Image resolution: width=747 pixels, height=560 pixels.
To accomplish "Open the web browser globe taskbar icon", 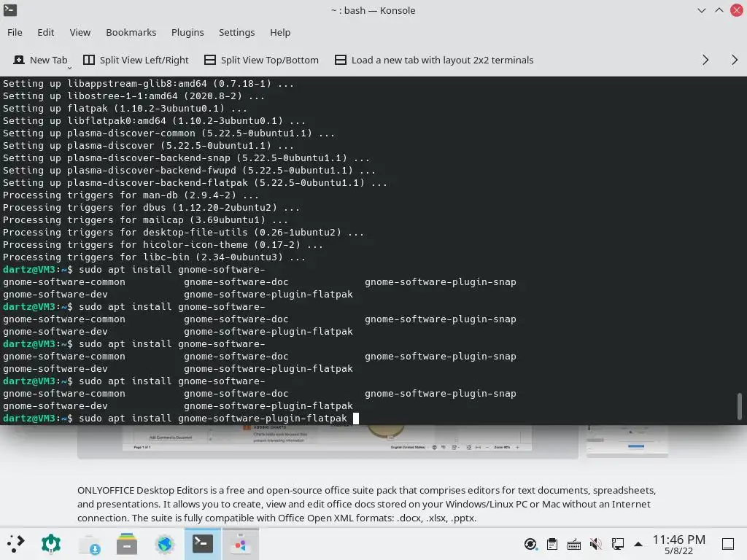I will (x=165, y=544).
